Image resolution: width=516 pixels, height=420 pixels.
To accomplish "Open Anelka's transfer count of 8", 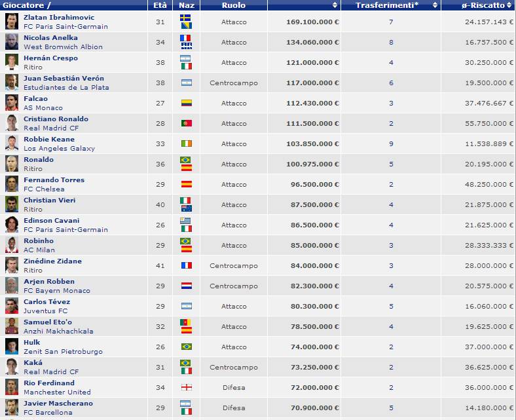I will [x=390, y=42].
